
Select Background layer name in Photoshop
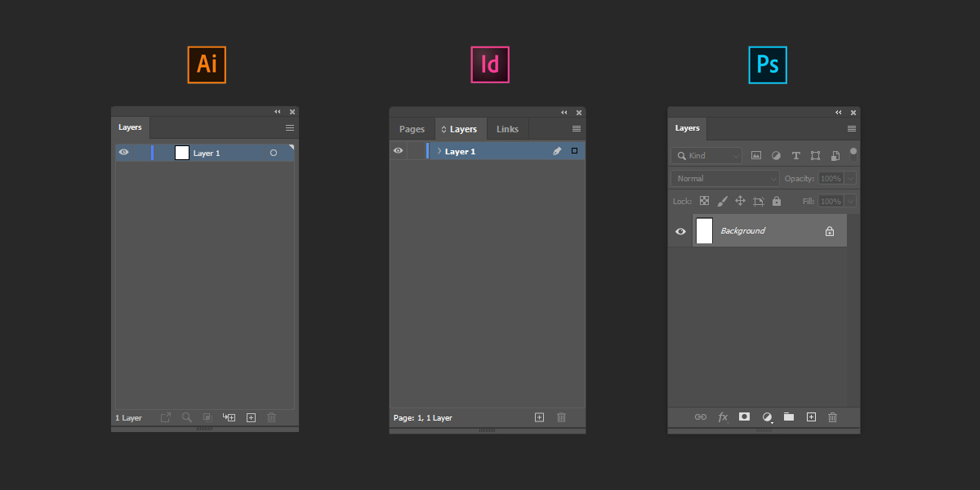(x=742, y=231)
